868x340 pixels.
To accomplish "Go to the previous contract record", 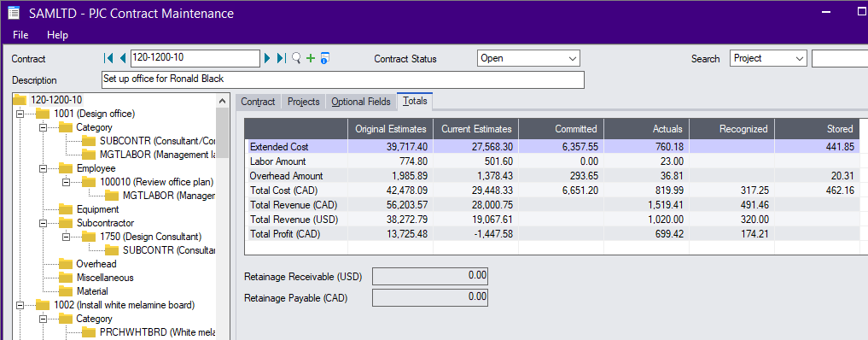I will (123, 58).
